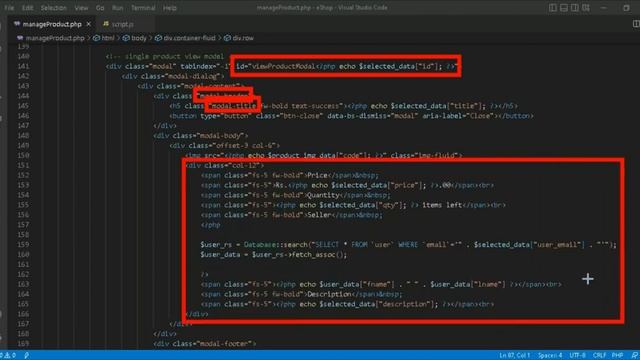Toggle secondary side bar layout icon

[x=575, y=8]
